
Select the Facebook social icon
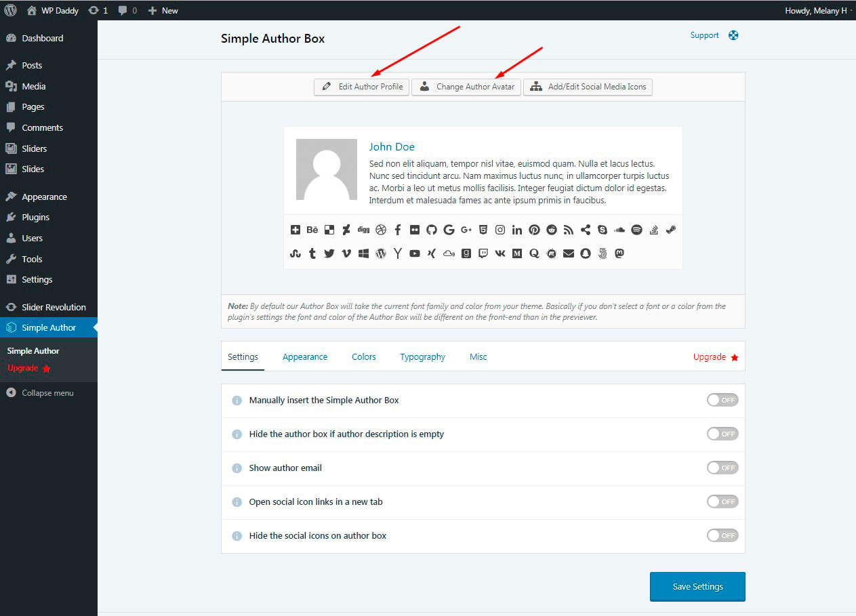[x=398, y=230]
